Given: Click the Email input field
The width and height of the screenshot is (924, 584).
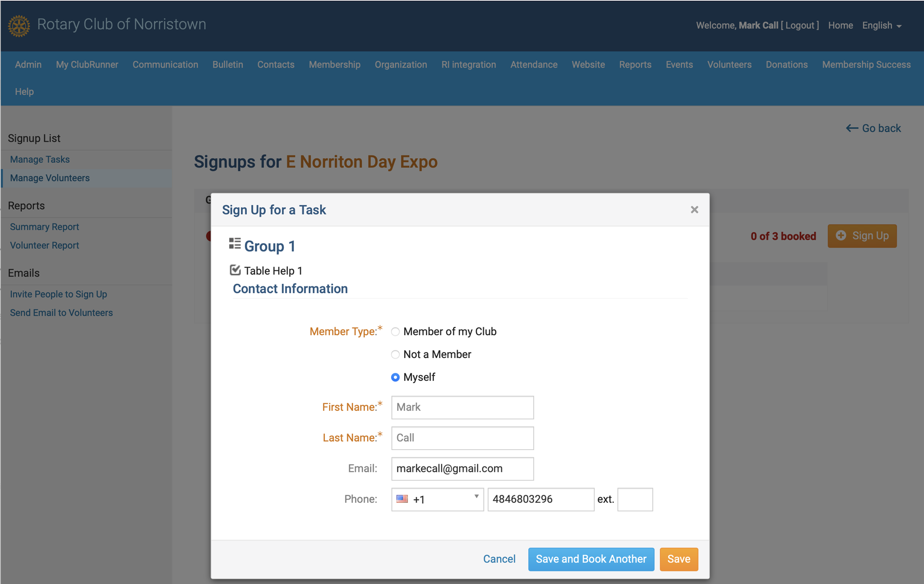Looking at the screenshot, I should tap(462, 469).
